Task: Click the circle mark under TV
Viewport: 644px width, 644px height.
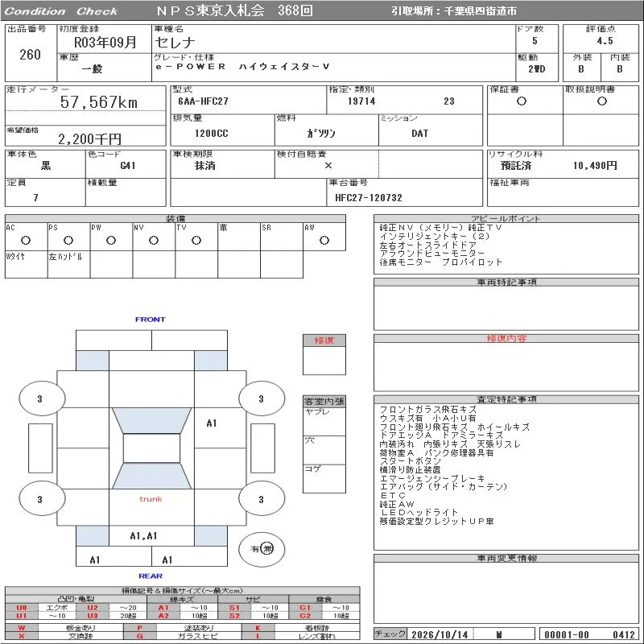Action: click(196, 240)
